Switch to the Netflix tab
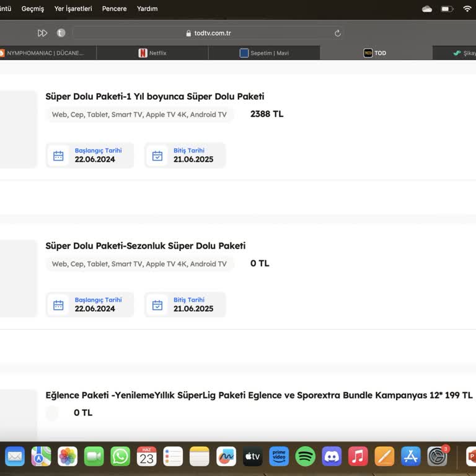The height and width of the screenshot is (476, 476). 152,53
